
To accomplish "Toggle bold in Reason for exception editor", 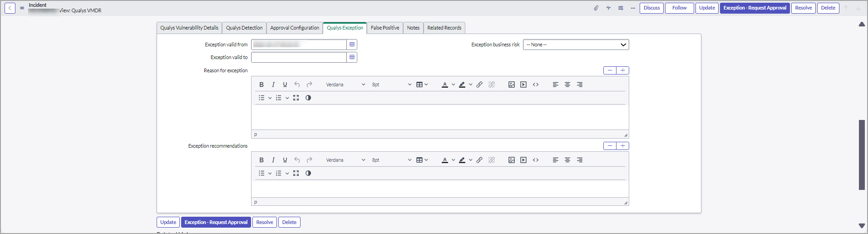I will 261,85.
